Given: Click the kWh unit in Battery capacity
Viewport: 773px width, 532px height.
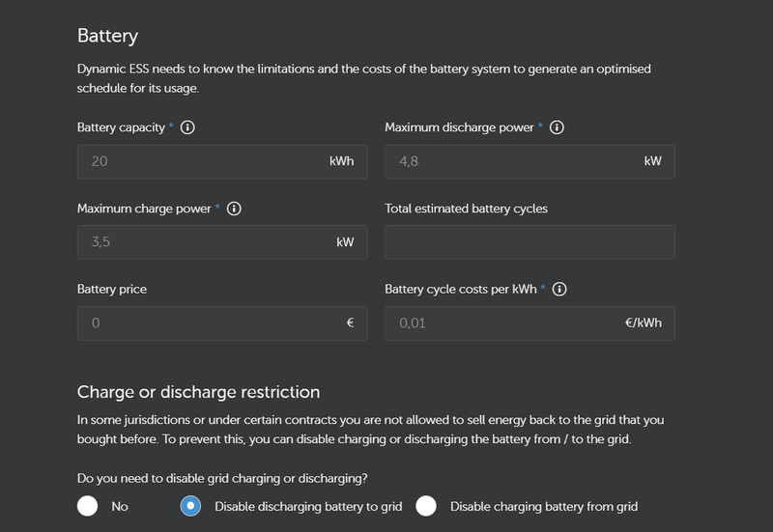Looking at the screenshot, I should [x=341, y=161].
